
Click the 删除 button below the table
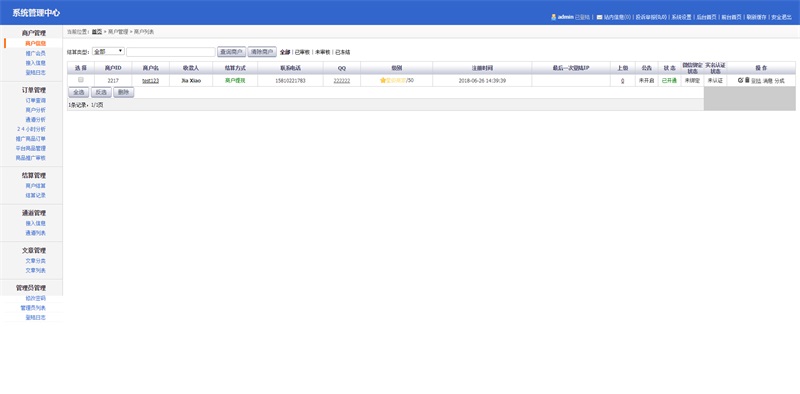123,92
